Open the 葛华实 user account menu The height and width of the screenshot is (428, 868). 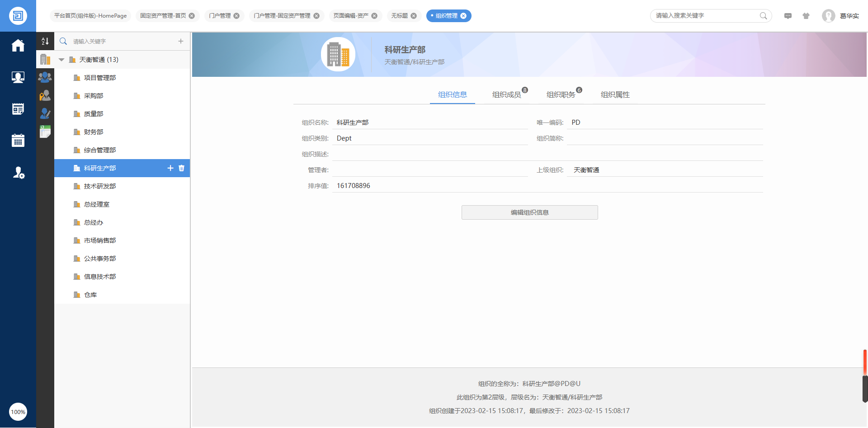[x=841, y=16]
